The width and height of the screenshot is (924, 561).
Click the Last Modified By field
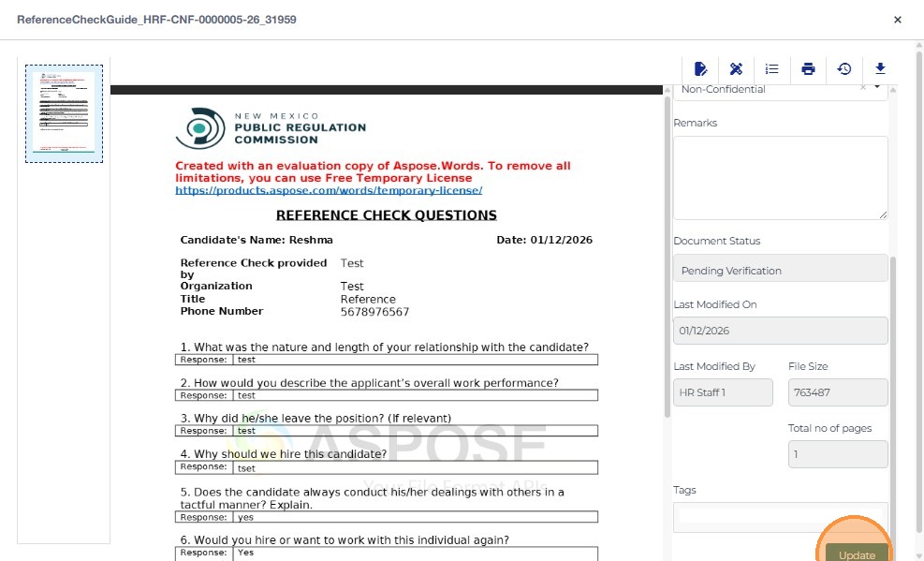click(x=723, y=392)
